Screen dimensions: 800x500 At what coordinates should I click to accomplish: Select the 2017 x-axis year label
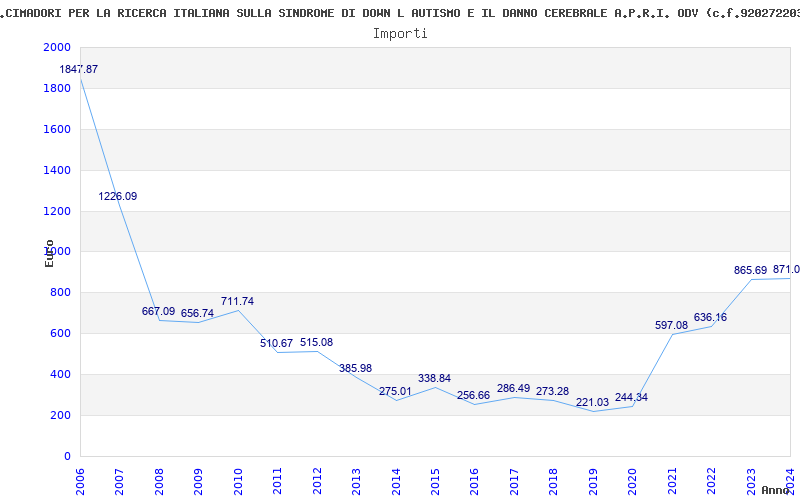click(514, 482)
